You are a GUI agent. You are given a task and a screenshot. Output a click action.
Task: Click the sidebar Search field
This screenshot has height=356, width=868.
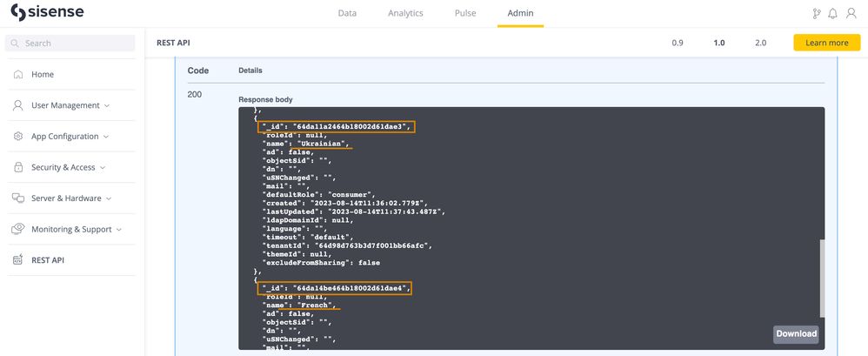70,43
